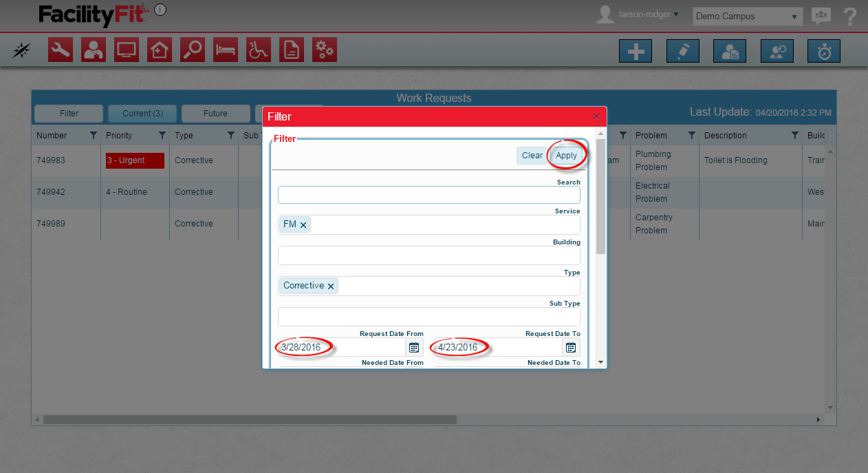The width and height of the screenshot is (868, 473).
Task: Remove the FM service tag
Action: pyautogui.click(x=303, y=225)
